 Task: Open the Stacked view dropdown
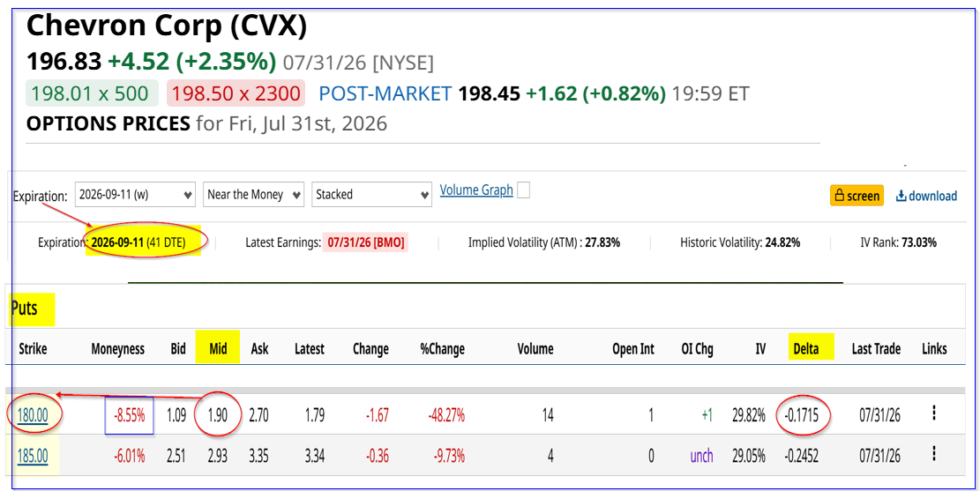pyautogui.click(x=372, y=194)
